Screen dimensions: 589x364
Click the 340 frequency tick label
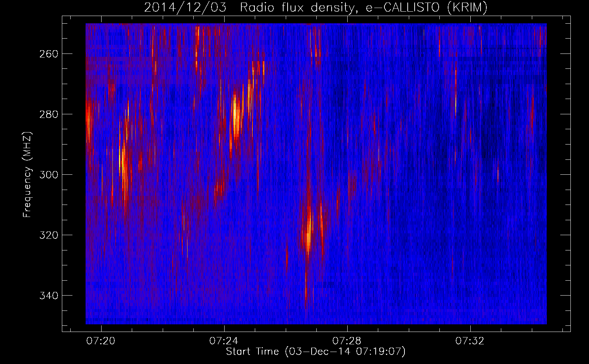48,296
